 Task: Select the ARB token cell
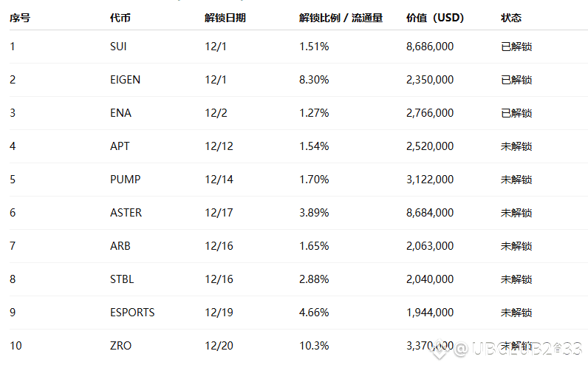coord(120,246)
